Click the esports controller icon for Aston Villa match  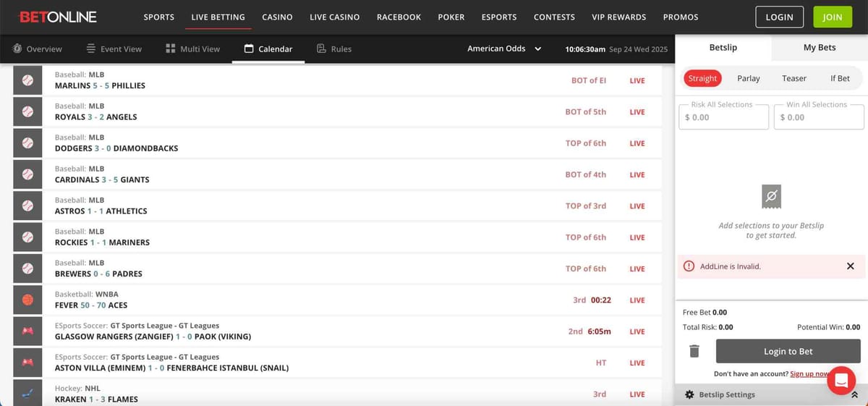click(27, 362)
